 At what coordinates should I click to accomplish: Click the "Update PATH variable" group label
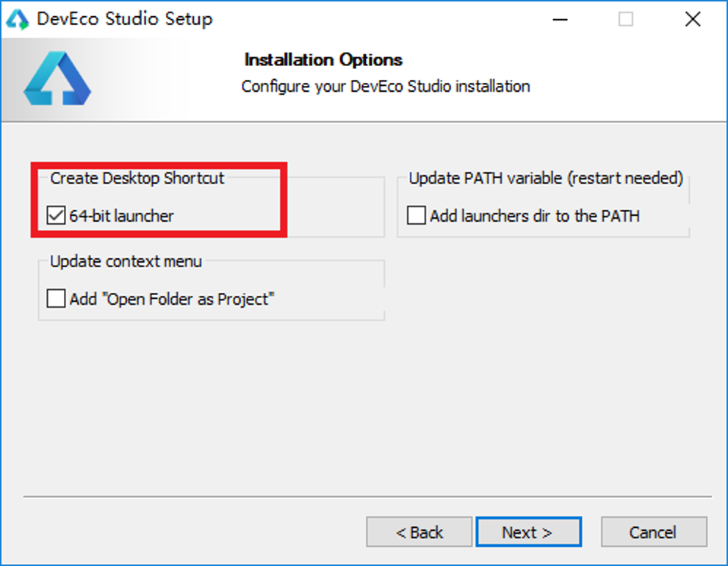tap(546, 178)
